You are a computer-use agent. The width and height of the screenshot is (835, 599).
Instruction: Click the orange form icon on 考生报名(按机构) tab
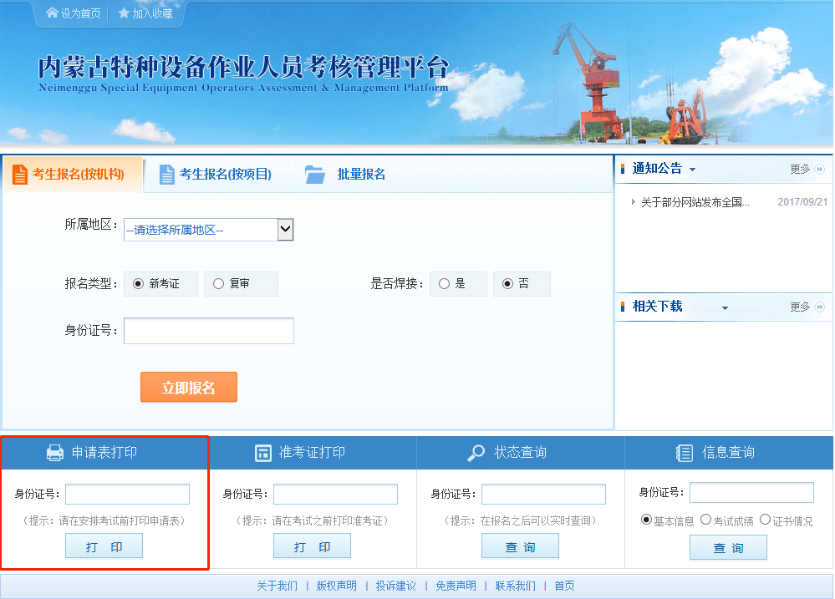[20, 173]
